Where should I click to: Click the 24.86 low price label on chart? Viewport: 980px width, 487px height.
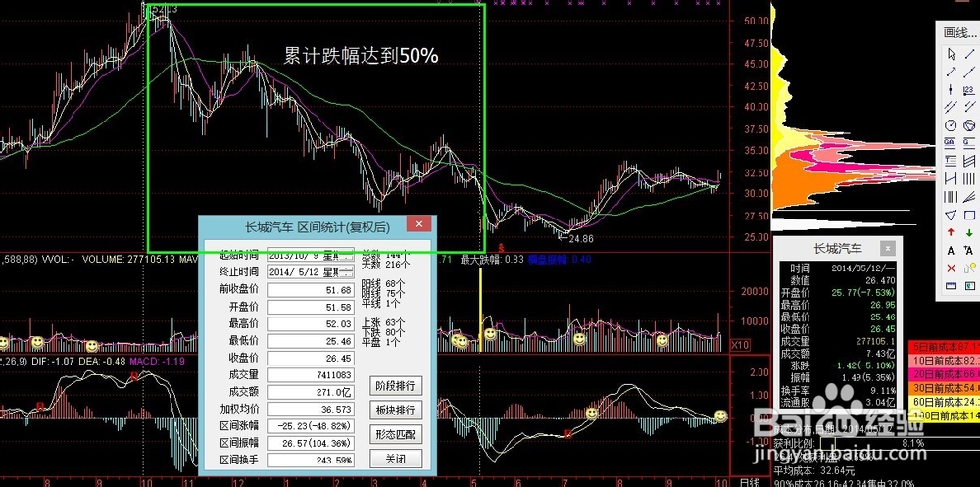(580, 238)
